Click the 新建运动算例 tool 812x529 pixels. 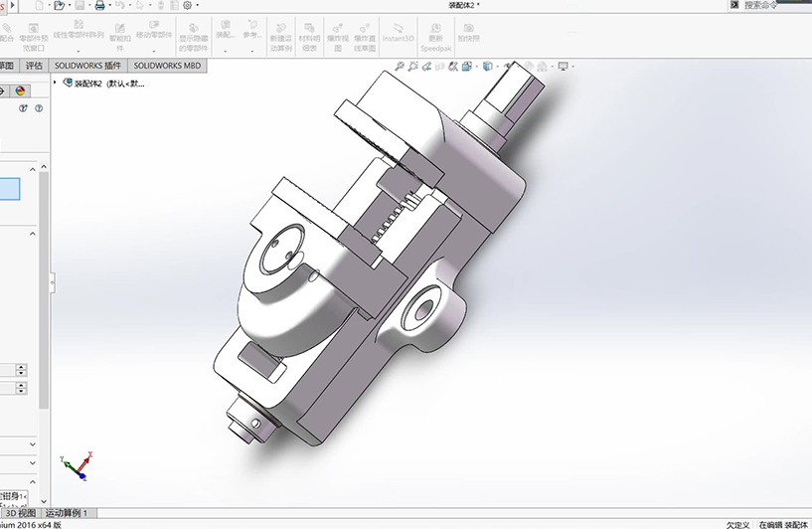(280, 38)
